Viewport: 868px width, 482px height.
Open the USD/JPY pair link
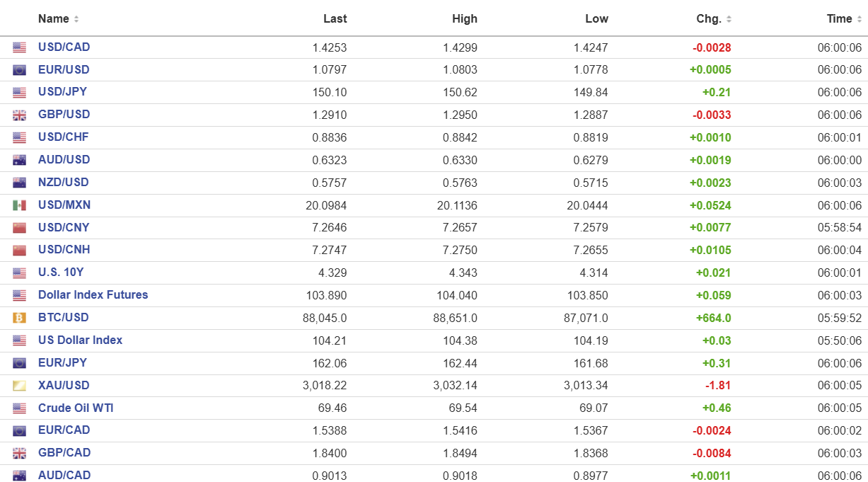(x=62, y=92)
